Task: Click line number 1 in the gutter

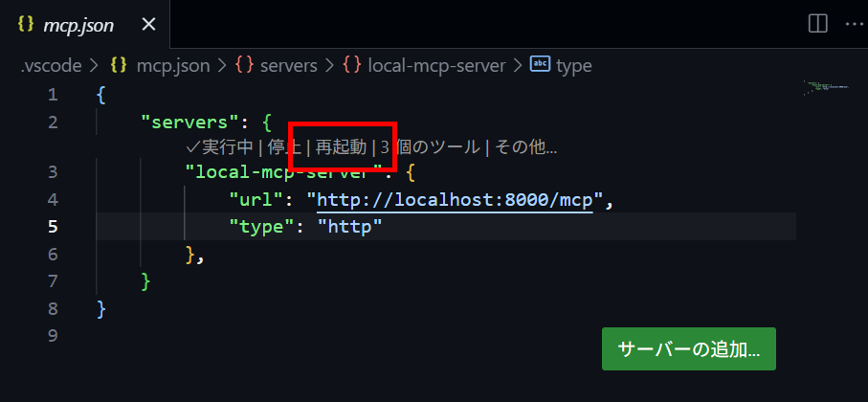Action: tap(53, 95)
